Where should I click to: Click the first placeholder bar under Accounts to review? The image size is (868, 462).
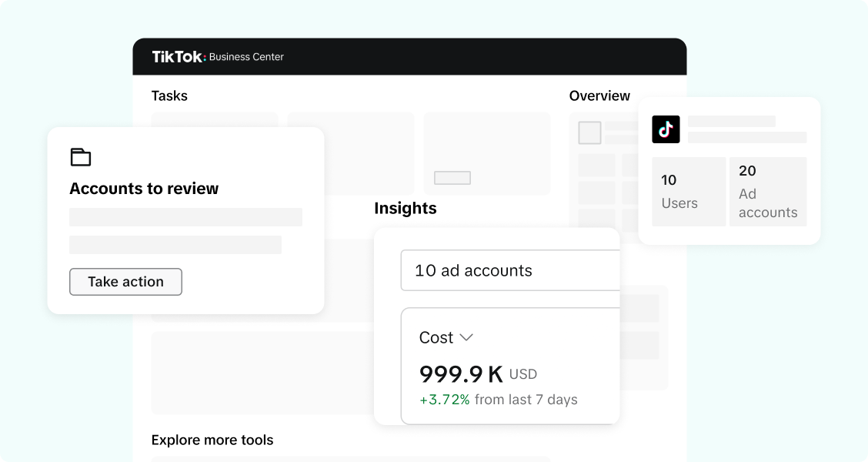point(185,217)
